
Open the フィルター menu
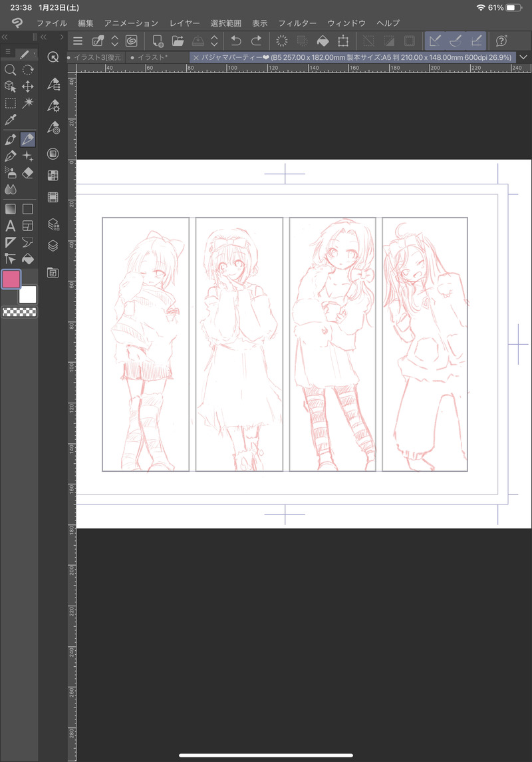tap(297, 23)
